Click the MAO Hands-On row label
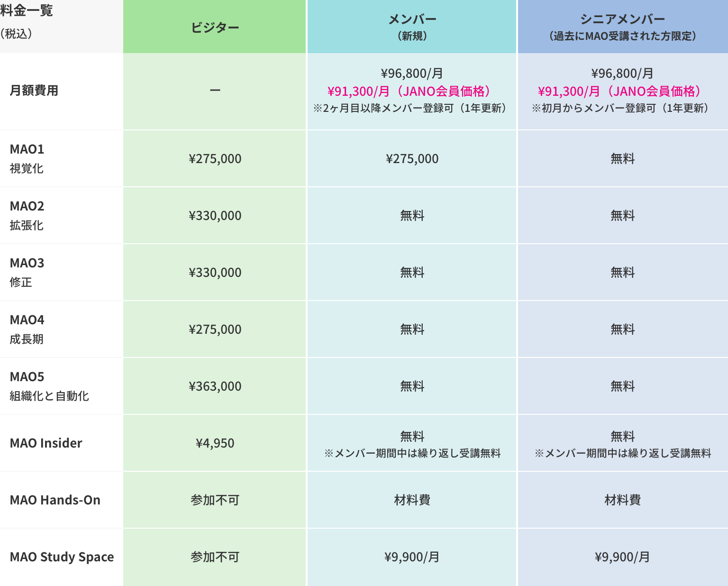 click(55, 500)
